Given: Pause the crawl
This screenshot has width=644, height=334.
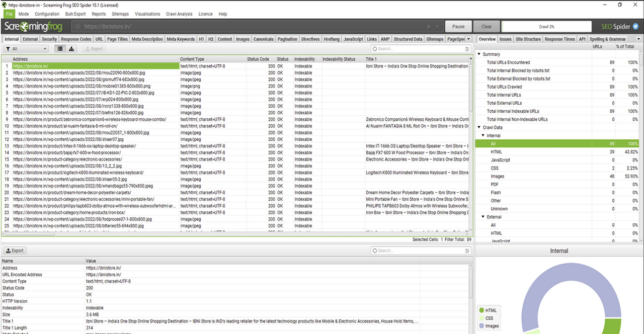Looking at the screenshot, I should [458, 27].
